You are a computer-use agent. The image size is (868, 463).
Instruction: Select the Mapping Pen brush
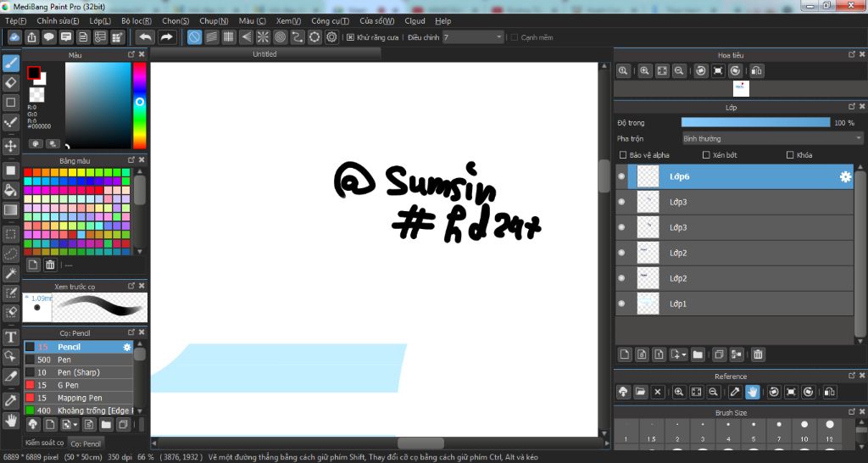click(79, 398)
